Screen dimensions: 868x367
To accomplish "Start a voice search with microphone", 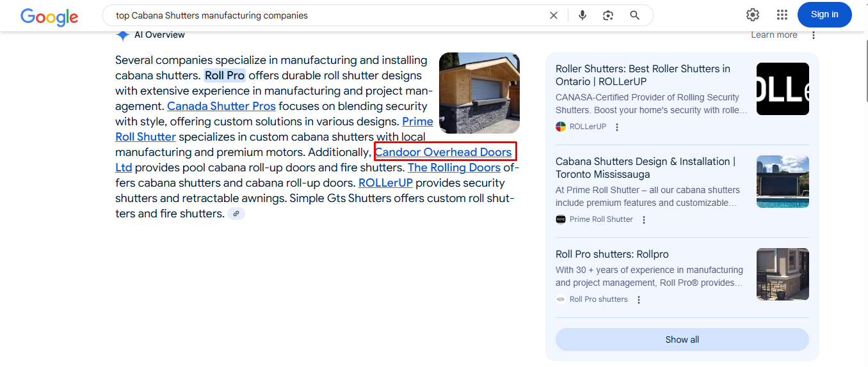I will pos(582,15).
